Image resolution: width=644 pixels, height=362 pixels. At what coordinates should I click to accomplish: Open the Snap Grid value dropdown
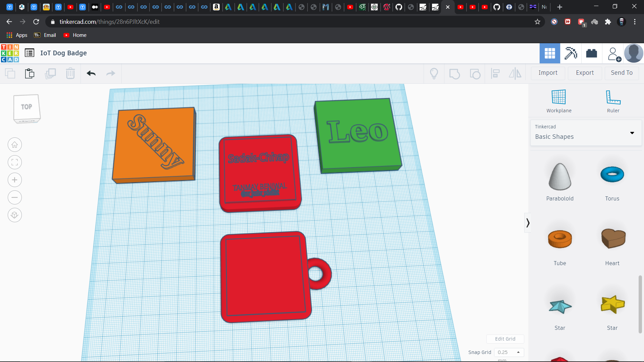click(x=509, y=352)
